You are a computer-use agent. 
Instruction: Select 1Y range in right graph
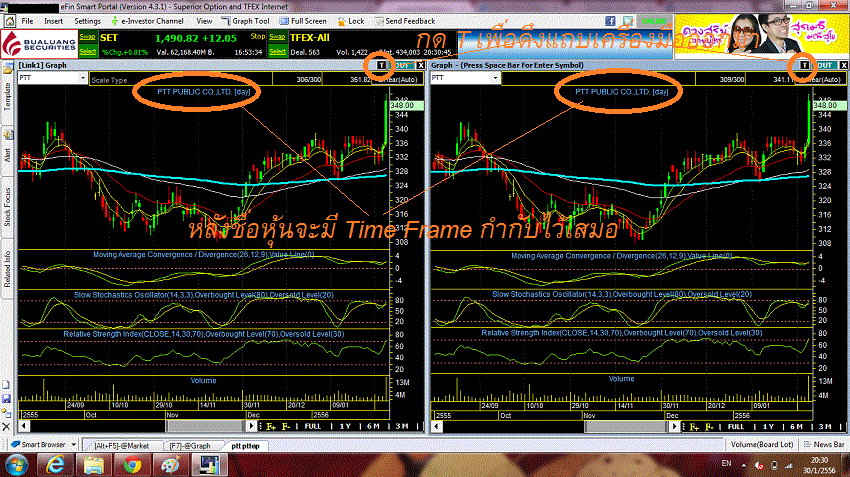(x=768, y=427)
